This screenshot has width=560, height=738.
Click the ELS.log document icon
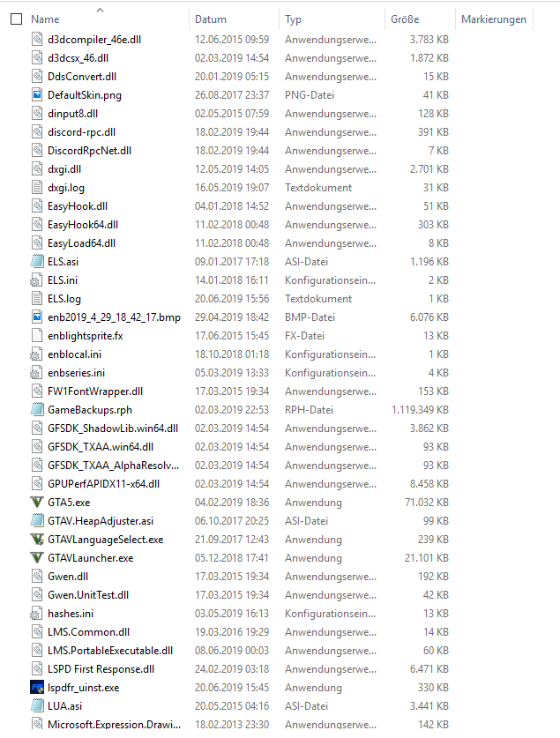click(37, 298)
